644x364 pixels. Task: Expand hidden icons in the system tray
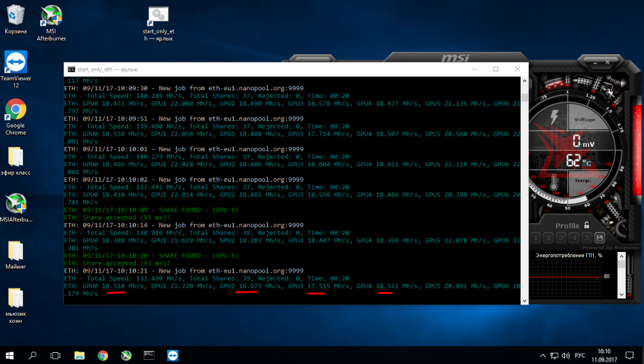542,355
